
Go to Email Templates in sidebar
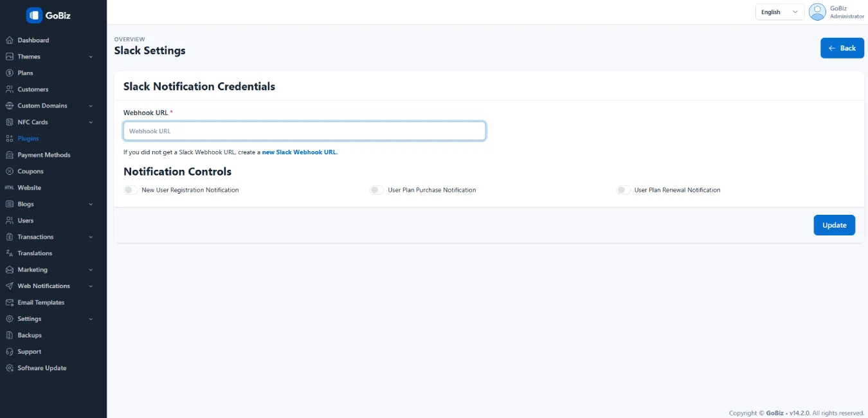[x=41, y=302]
